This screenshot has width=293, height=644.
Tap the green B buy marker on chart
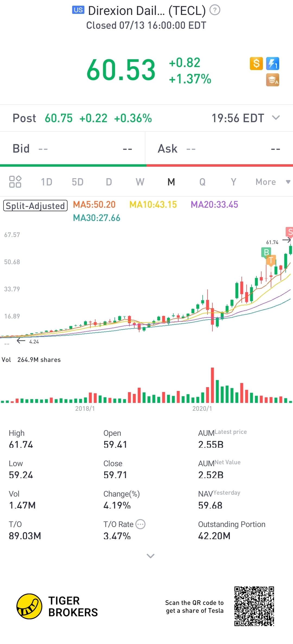point(266,252)
